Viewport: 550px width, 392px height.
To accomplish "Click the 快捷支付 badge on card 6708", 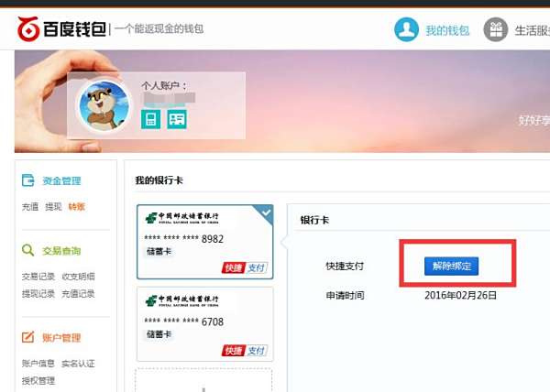I will (245, 350).
